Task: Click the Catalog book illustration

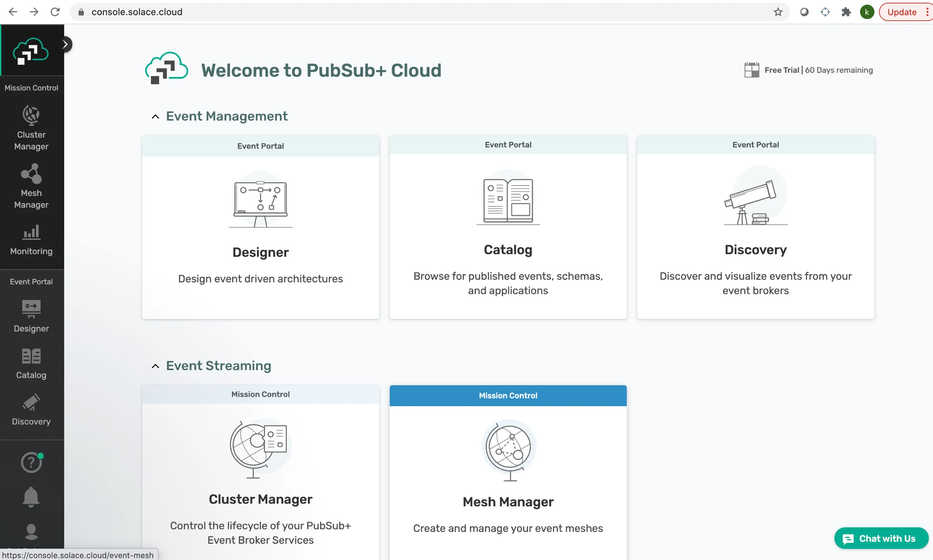Action: pyautogui.click(x=508, y=197)
